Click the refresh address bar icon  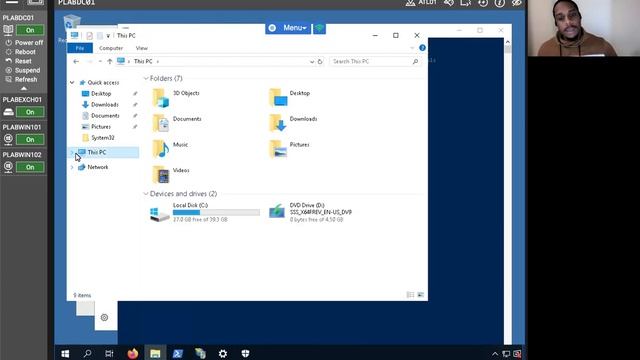click(x=320, y=61)
